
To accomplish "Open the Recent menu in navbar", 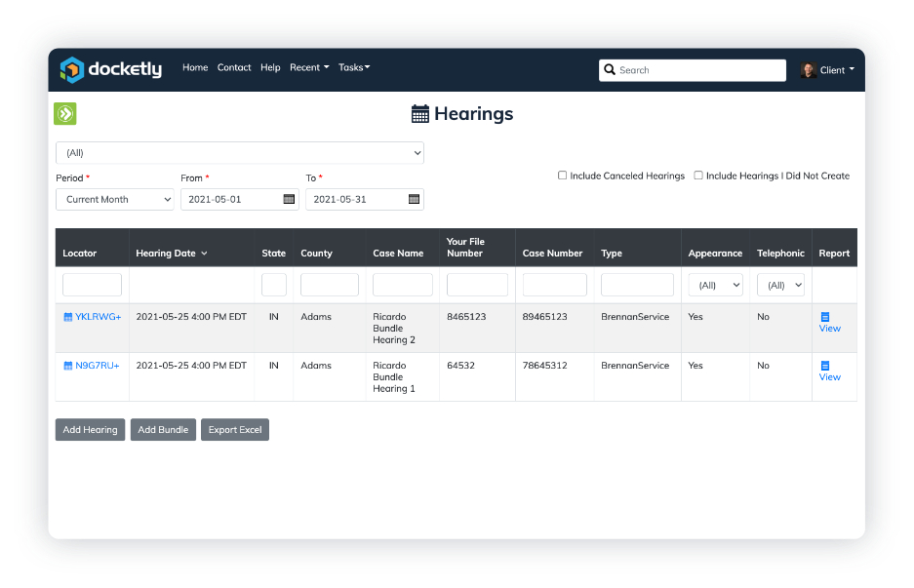I will click(309, 68).
